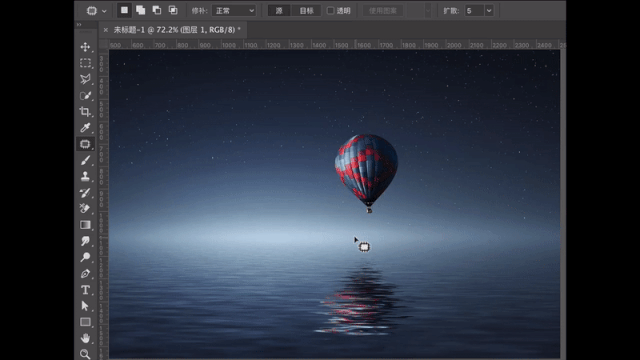Expand the toolbar with double-arrow icon
This screenshot has width=640, height=360.
point(79,24)
